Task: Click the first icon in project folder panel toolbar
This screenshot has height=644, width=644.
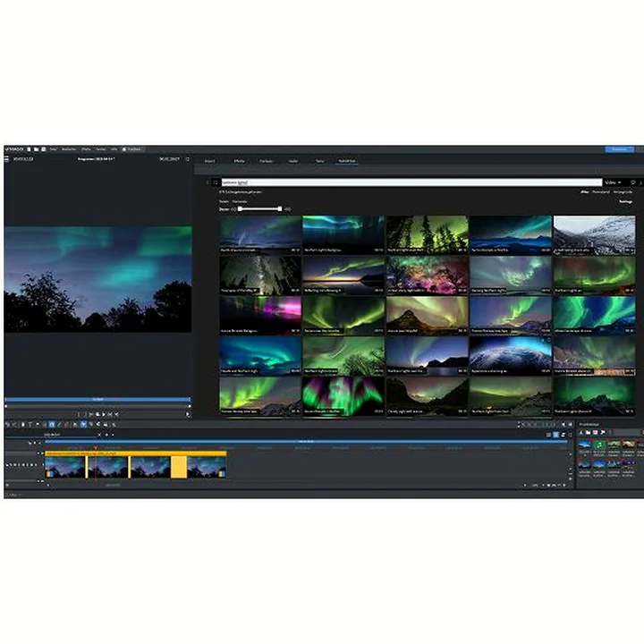Action: (x=581, y=433)
